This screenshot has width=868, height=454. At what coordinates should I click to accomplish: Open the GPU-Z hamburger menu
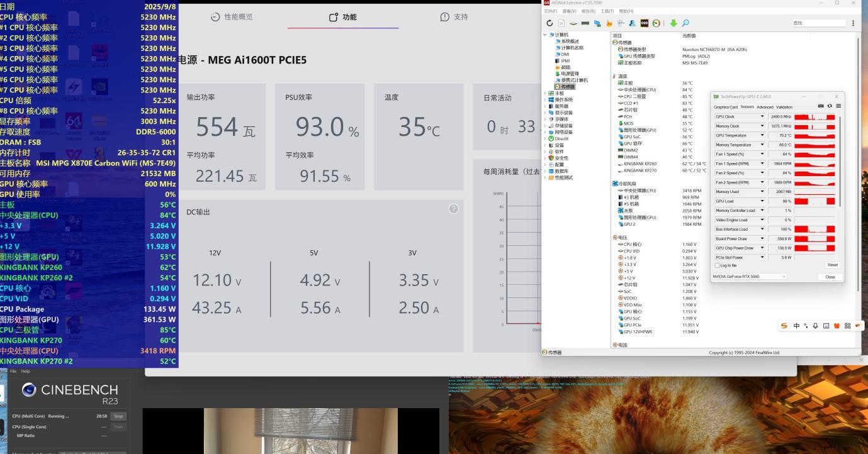(x=838, y=106)
